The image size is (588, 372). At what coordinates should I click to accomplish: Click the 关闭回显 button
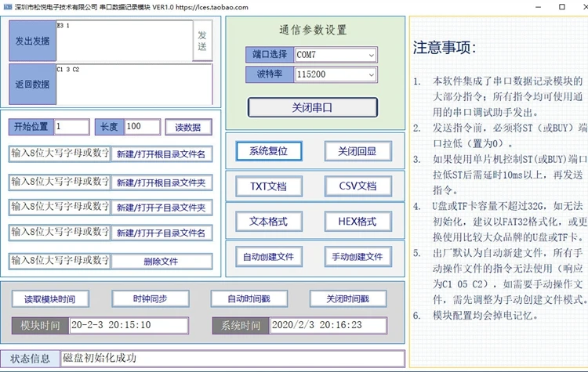coord(358,151)
